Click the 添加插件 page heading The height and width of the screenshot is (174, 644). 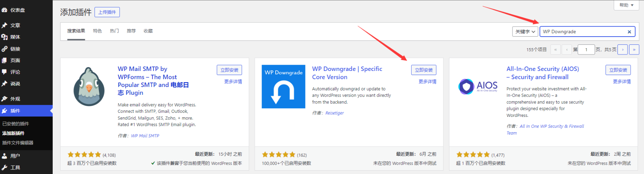click(x=76, y=12)
